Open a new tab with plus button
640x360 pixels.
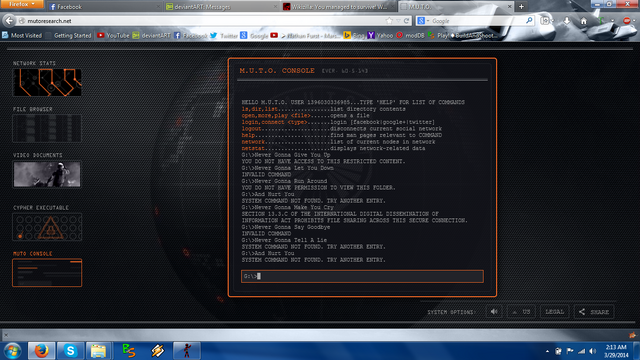pyautogui.click(x=521, y=7)
